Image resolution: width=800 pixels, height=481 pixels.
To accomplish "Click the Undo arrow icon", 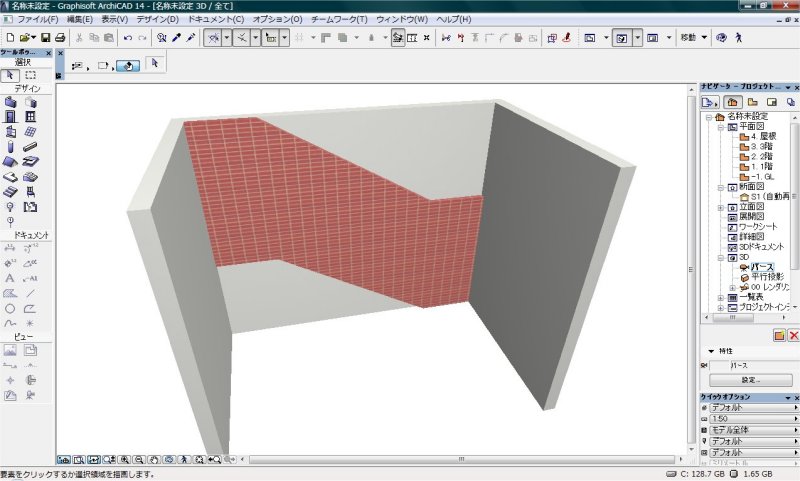I will [x=128, y=38].
